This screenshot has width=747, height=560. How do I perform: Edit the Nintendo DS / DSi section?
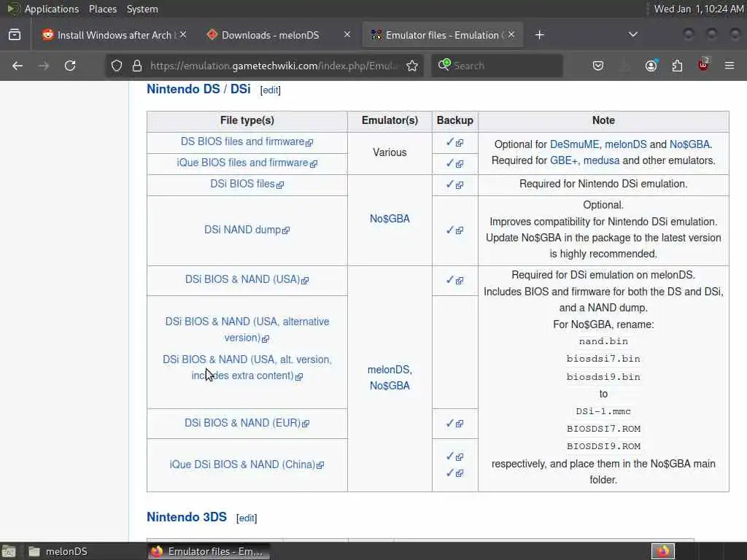click(270, 90)
